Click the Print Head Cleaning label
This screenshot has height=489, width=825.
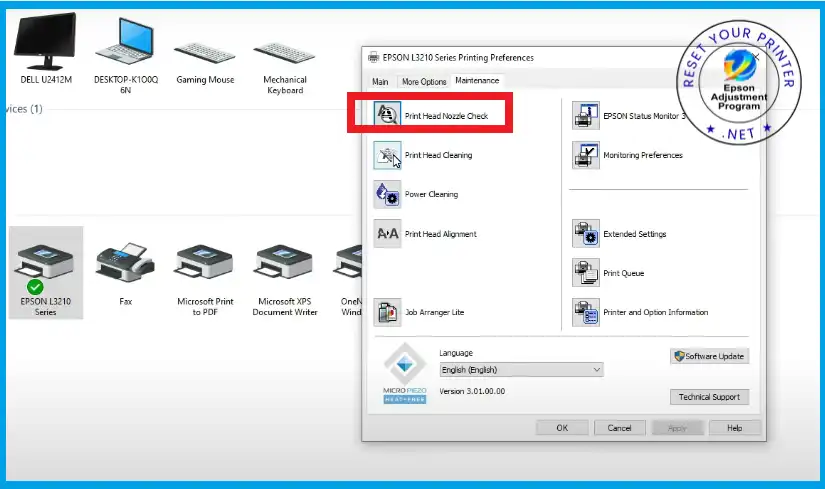pyautogui.click(x=438, y=155)
